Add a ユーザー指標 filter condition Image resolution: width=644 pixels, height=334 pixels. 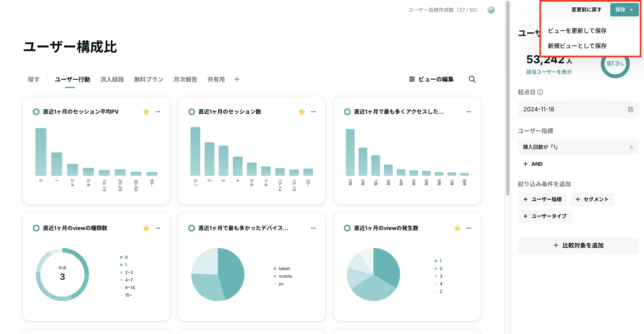point(542,199)
